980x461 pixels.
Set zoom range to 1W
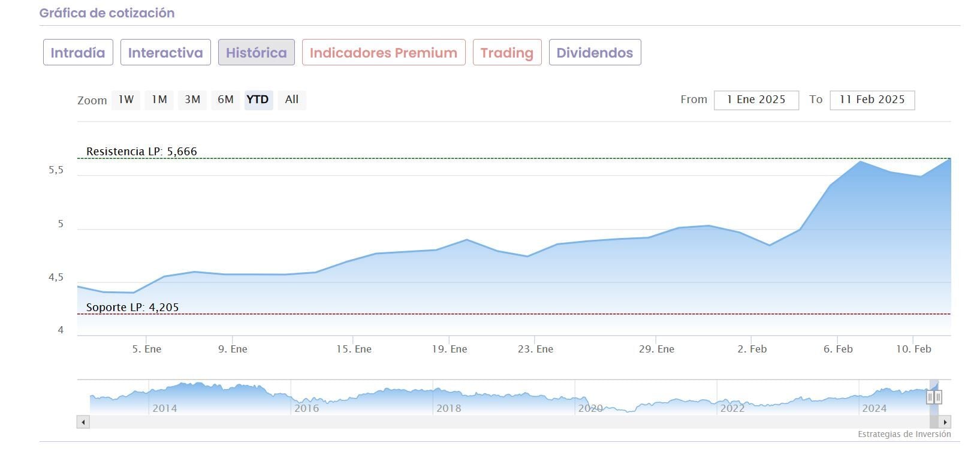click(126, 100)
